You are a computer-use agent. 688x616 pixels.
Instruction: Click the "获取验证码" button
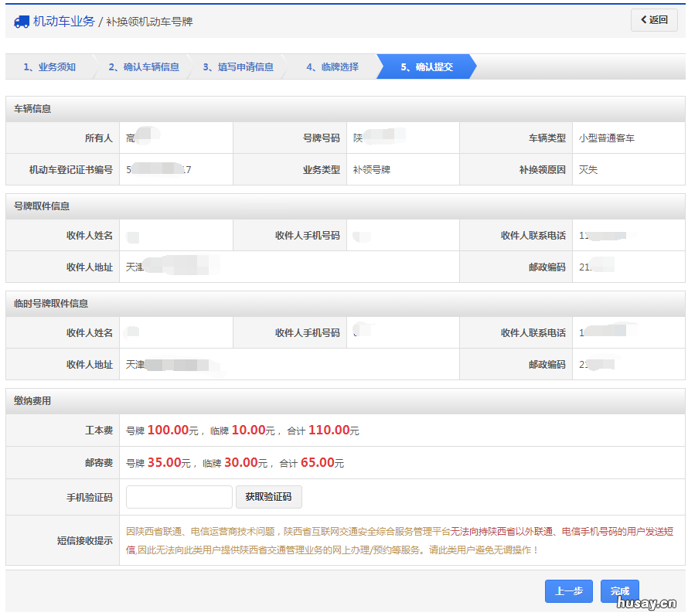[x=268, y=496]
